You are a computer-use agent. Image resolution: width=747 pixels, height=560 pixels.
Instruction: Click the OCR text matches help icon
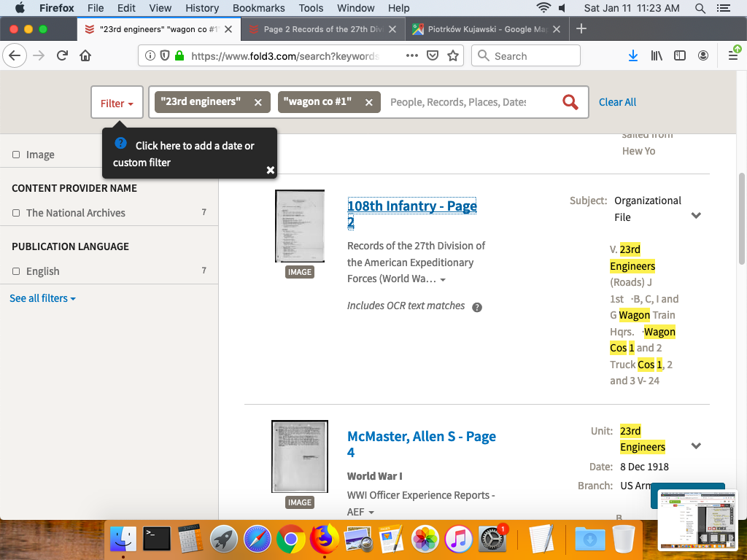(x=477, y=307)
